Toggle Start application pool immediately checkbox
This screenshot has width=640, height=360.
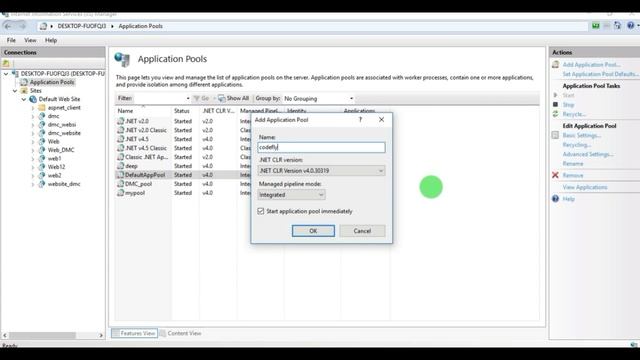point(261,211)
